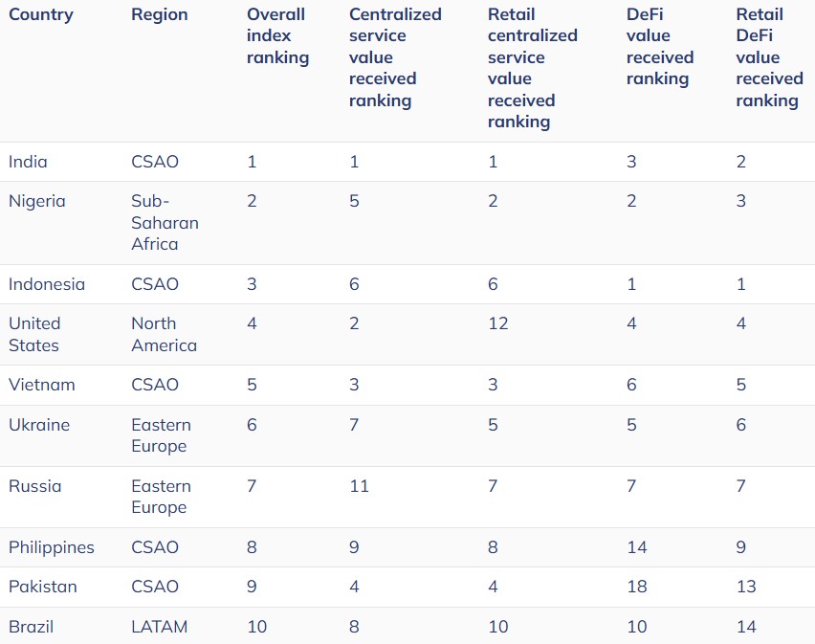
Task: Select the Nigeria country cell
Action: coord(36,201)
